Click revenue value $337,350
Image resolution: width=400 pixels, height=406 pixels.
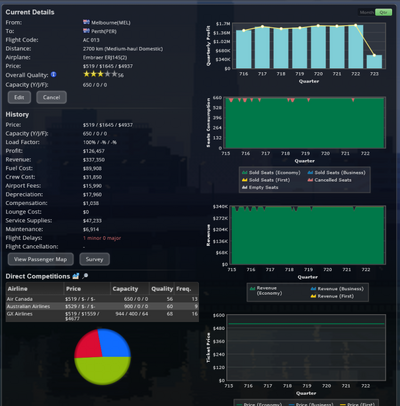[94, 160]
